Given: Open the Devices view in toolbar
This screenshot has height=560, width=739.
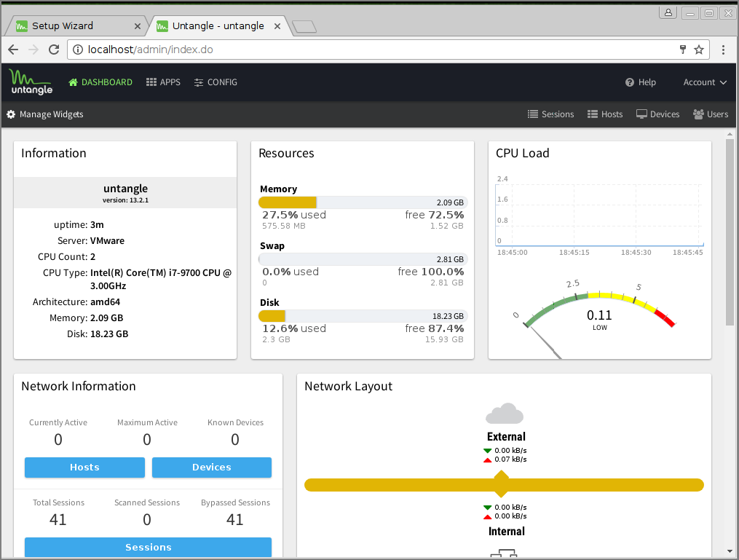Looking at the screenshot, I should 658,114.
